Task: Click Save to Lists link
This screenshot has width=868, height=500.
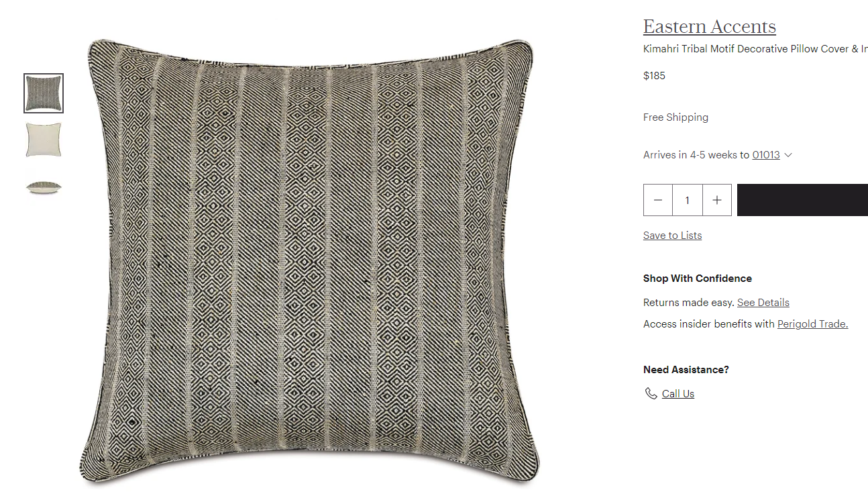Action: pyautogui.click(x=673, y=236)
